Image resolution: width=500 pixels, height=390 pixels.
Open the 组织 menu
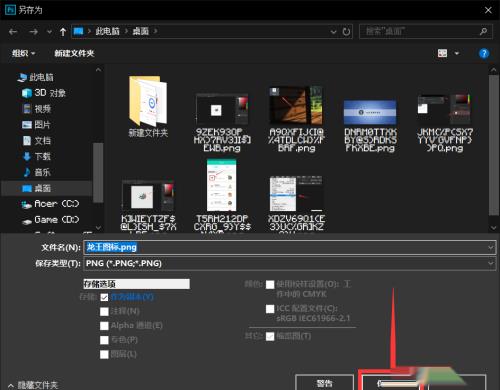pos(23,53)
